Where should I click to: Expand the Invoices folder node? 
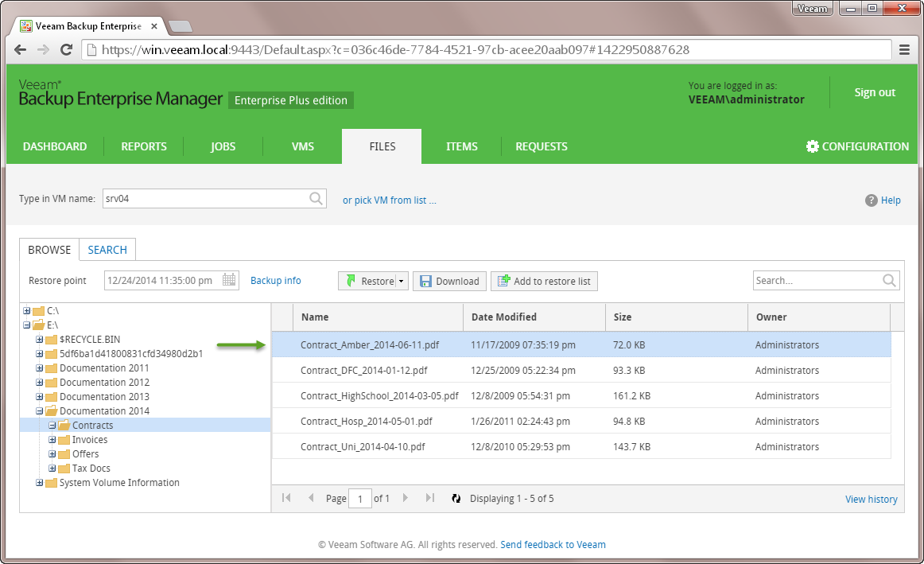coord(52,440)
